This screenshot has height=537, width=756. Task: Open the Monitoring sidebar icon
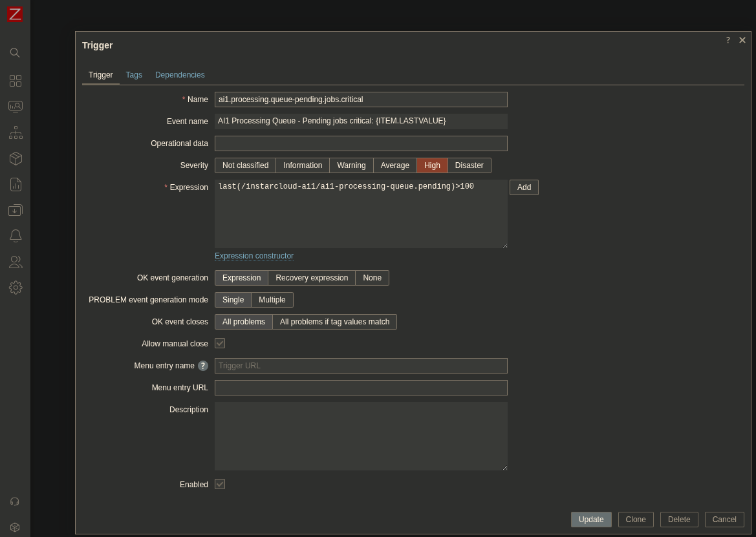(16, 107)
